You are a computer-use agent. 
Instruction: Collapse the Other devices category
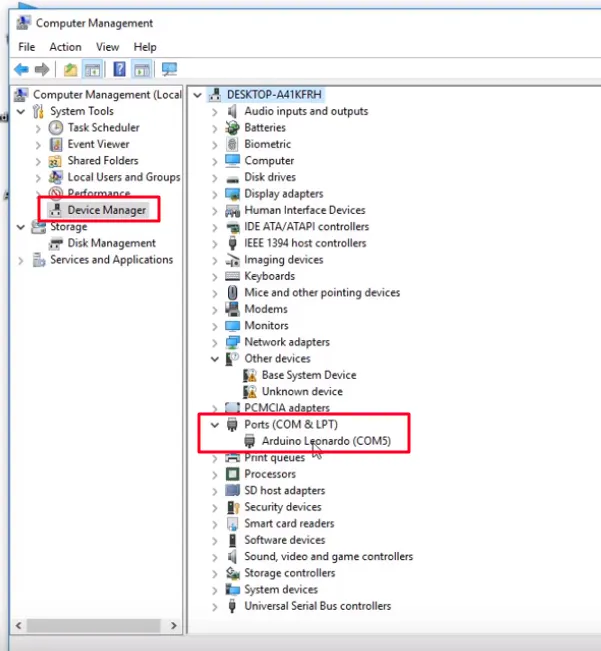(x=215, y=359)
